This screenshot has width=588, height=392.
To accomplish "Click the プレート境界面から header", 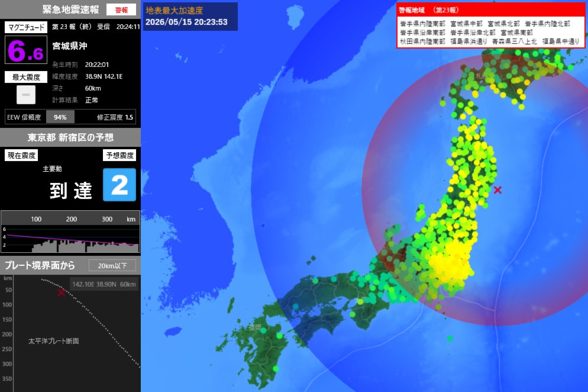I will pyautogui.click(x=40, y=265).
